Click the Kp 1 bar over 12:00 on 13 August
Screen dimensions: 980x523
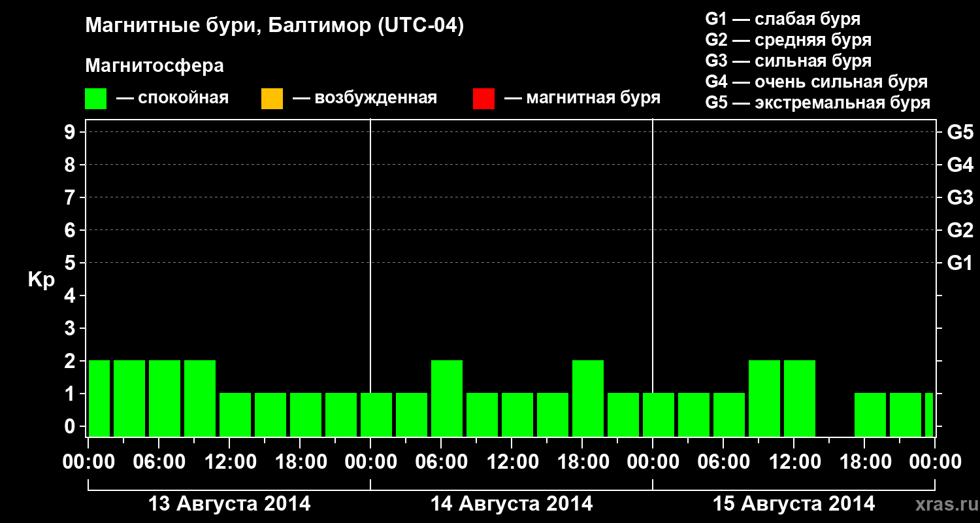235,414
